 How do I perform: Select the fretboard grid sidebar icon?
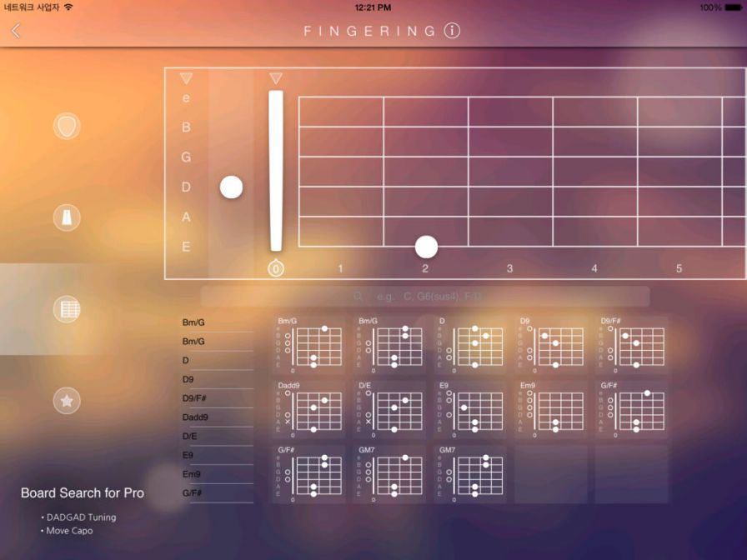66,310
